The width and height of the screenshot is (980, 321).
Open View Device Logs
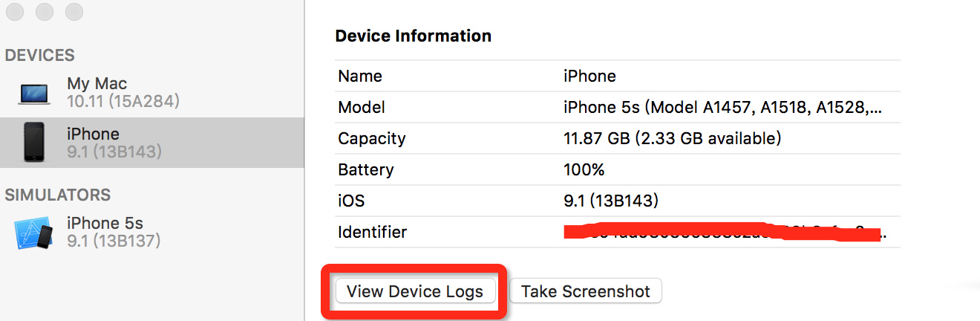[415, 291]
